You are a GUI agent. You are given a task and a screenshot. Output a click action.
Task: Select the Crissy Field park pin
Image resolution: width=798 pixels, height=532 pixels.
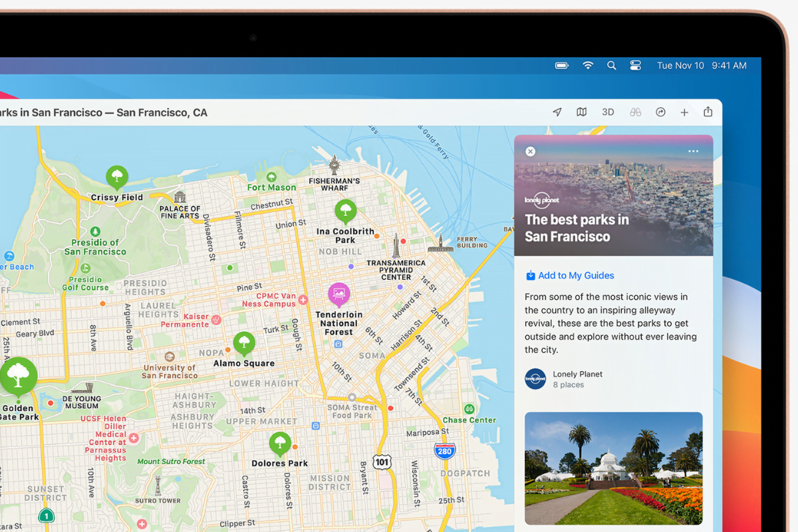(x=117, y=177)
